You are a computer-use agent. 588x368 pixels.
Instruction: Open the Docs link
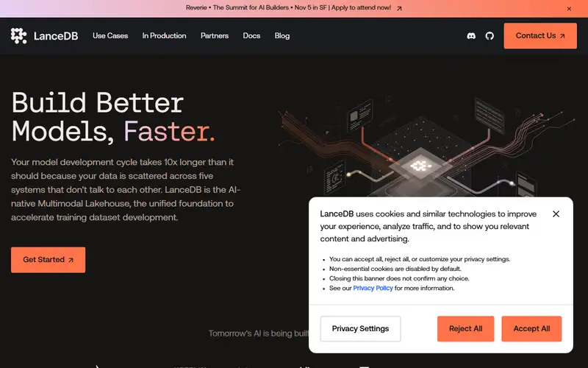click(251, 35)
